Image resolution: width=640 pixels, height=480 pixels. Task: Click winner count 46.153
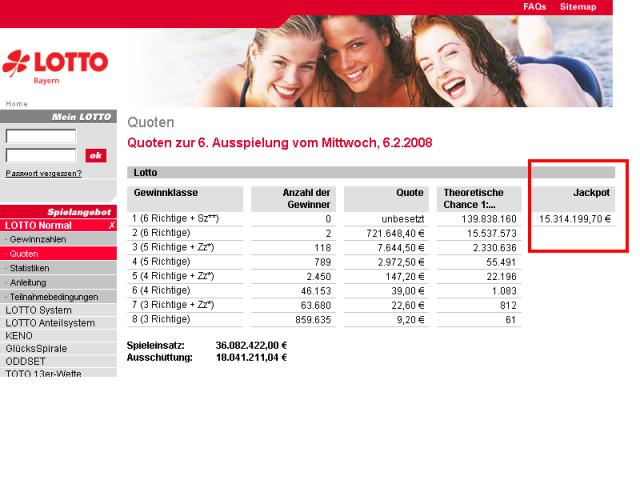[316, 291]
